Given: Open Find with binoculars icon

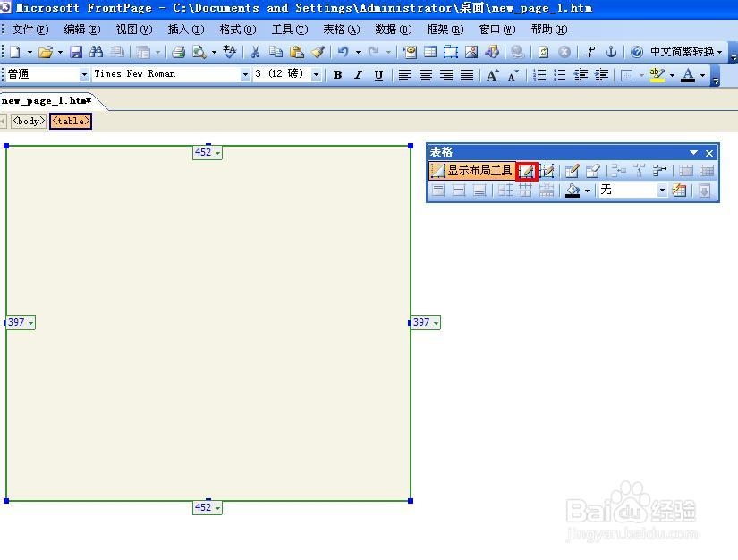Looking at the screenshot, I should point(96,52).
